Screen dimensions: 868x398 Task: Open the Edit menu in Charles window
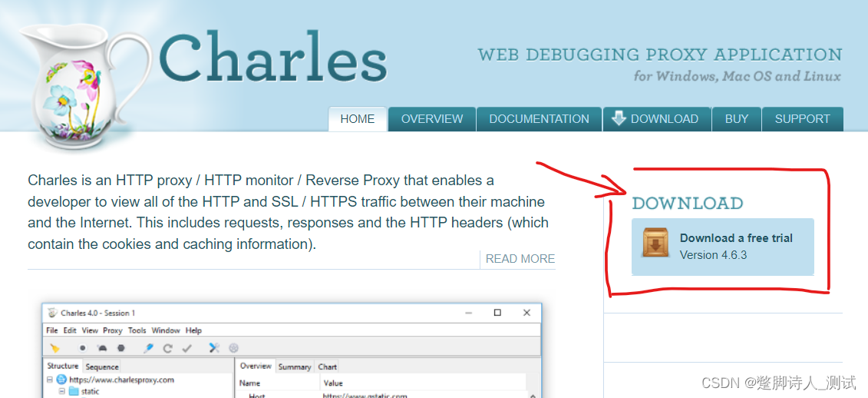click(70, 330)
